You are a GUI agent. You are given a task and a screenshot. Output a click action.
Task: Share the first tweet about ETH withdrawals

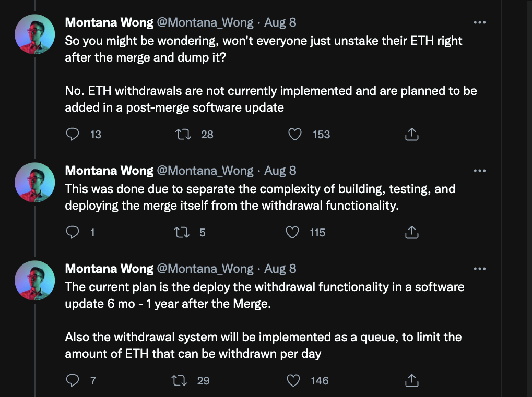click(x=412, y=135)
